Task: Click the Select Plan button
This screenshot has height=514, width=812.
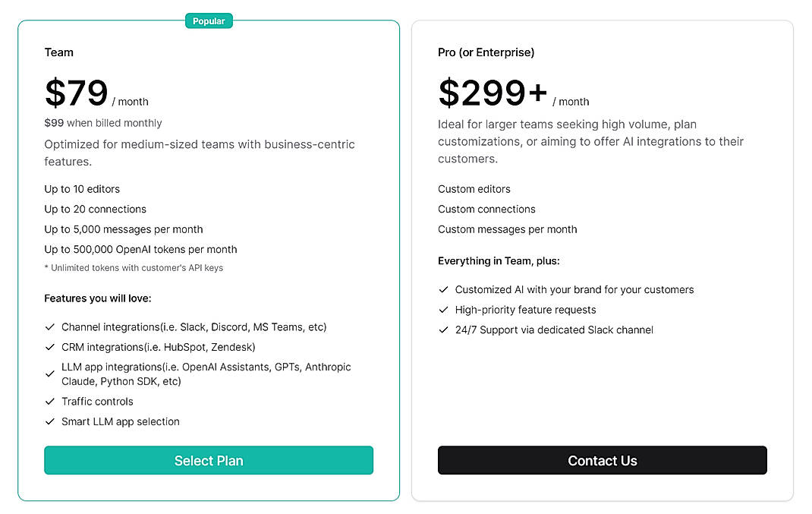Action: [x=209, y=460]
